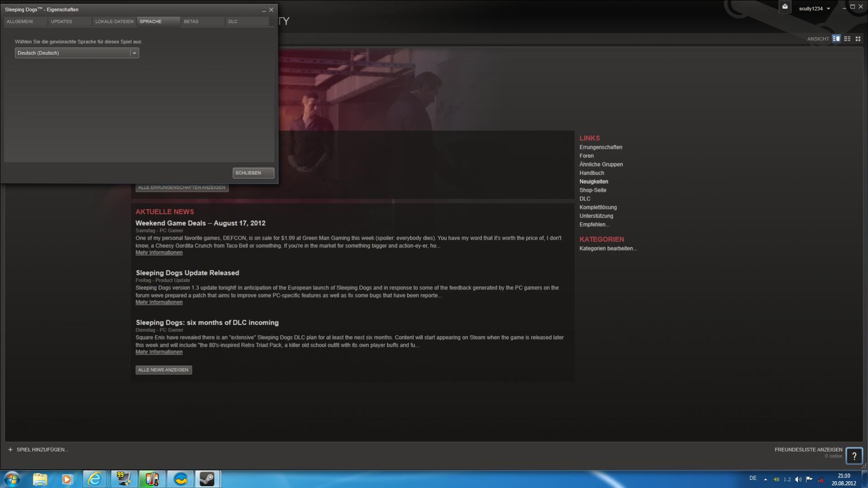Click the Steam icon in the taskbar
This screenshot has width=868, height=488.
207,479
